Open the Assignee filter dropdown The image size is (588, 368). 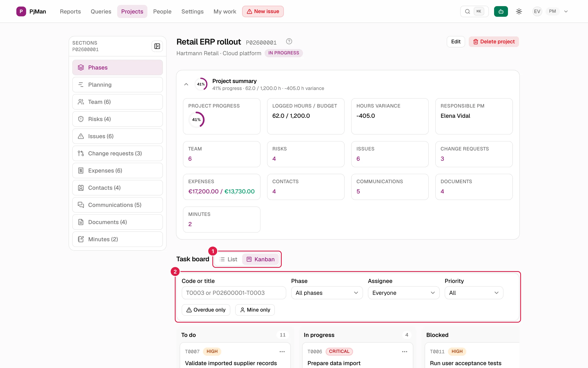click(x=404, y=293)
